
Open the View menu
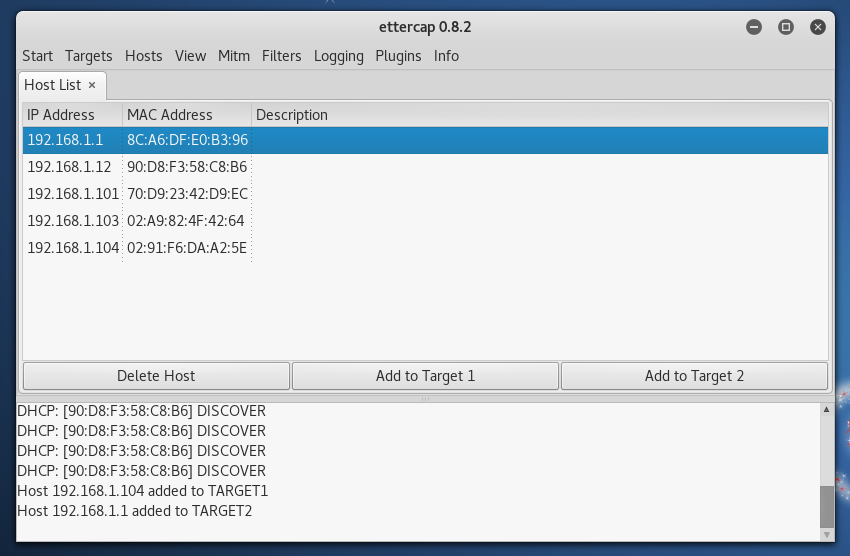(x=190, y=56)
